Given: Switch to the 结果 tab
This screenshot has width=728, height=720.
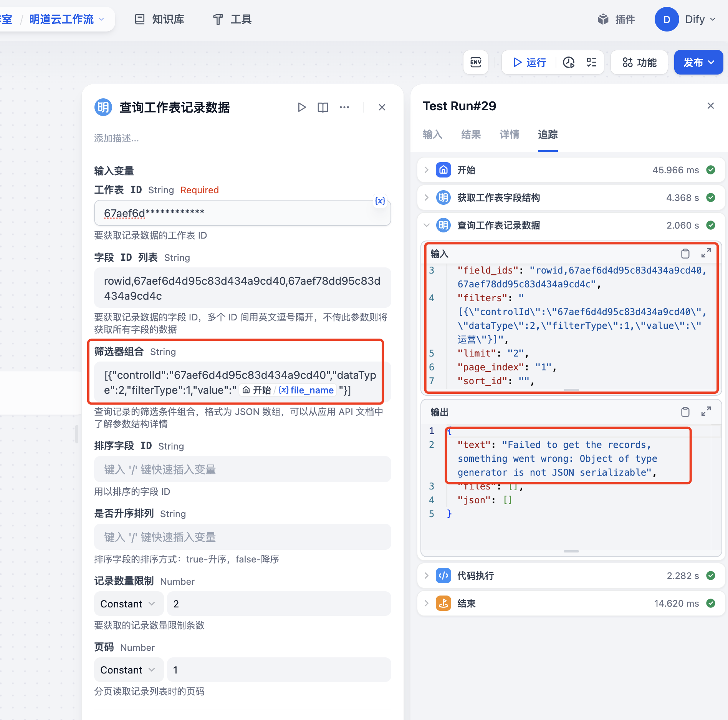Looking at the screenshot, I should (x=471, y=134).
